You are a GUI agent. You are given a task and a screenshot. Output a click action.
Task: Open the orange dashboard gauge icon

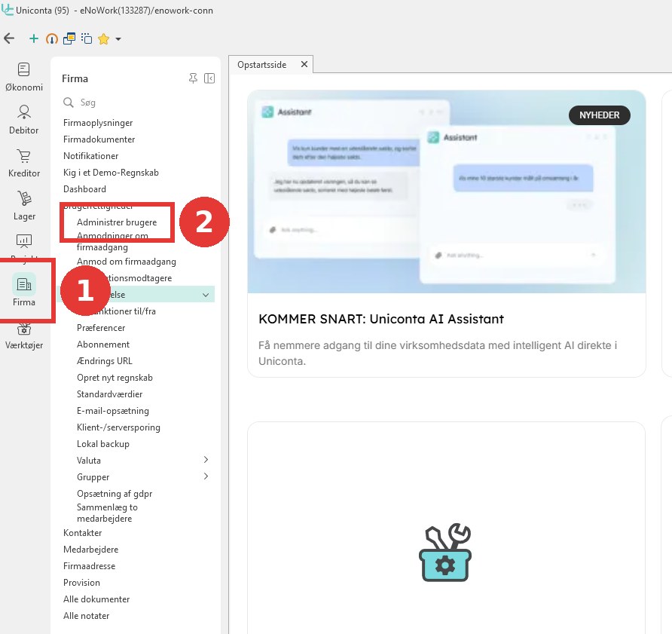click(51, 39)
